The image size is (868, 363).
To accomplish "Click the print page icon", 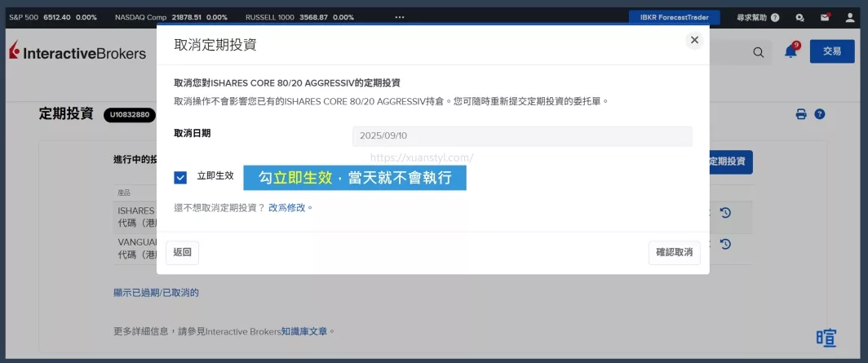I will point(801,114).
